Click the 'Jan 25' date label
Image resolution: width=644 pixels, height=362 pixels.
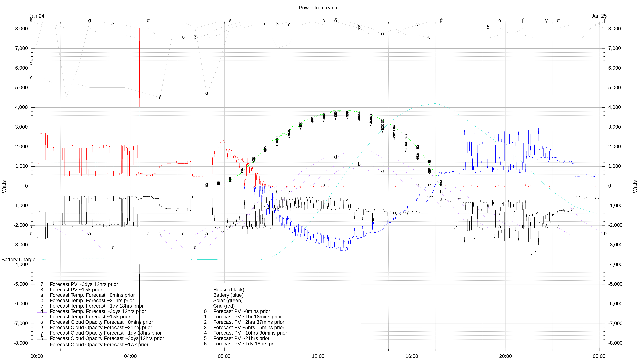click(599, 16)
